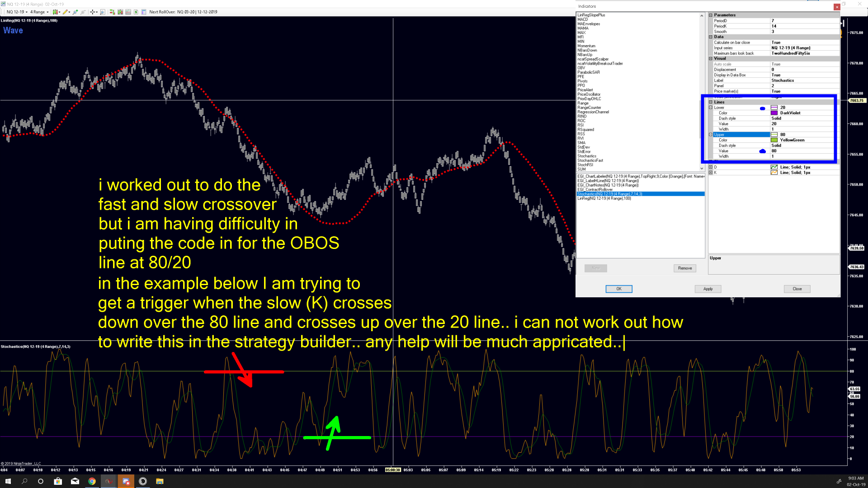Click the zoom frame magnifier icon

103,12
